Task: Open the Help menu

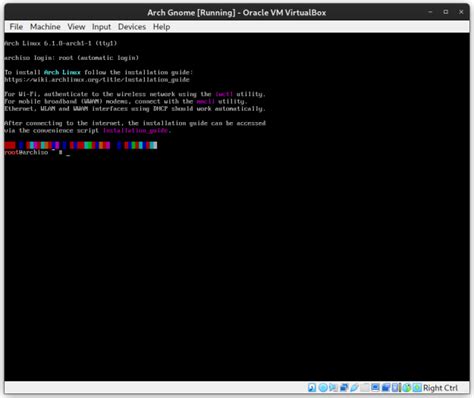Action: point(162,27)
